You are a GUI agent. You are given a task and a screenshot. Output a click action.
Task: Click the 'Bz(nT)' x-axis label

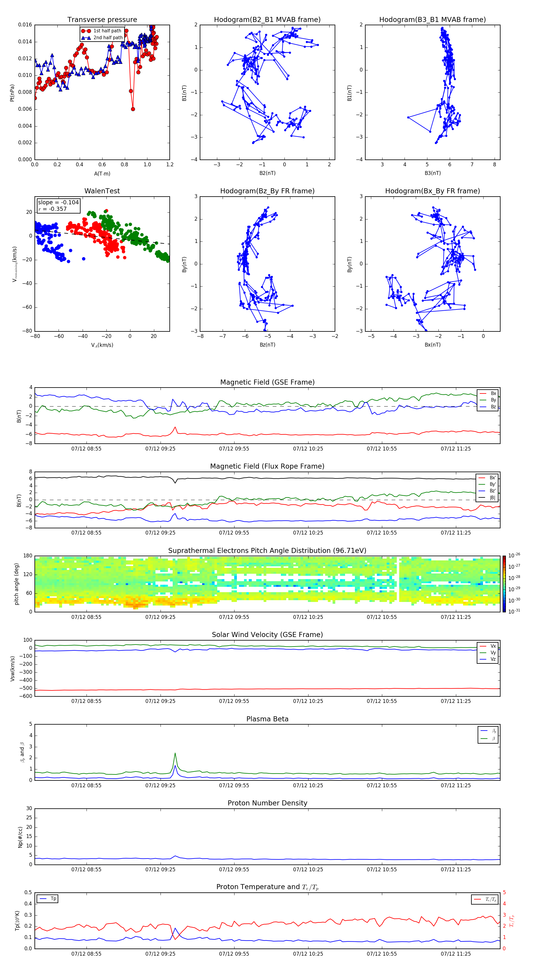point(267,345)
